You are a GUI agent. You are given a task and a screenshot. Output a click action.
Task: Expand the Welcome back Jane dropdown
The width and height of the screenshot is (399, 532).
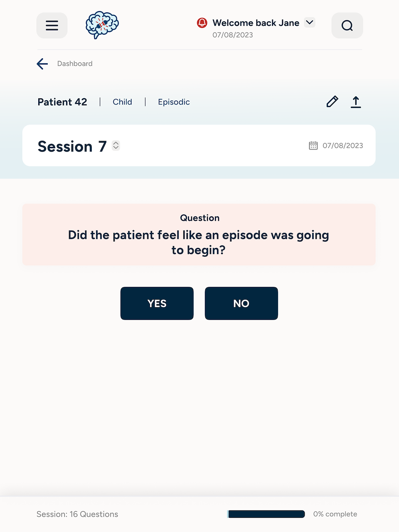[310, 22]
